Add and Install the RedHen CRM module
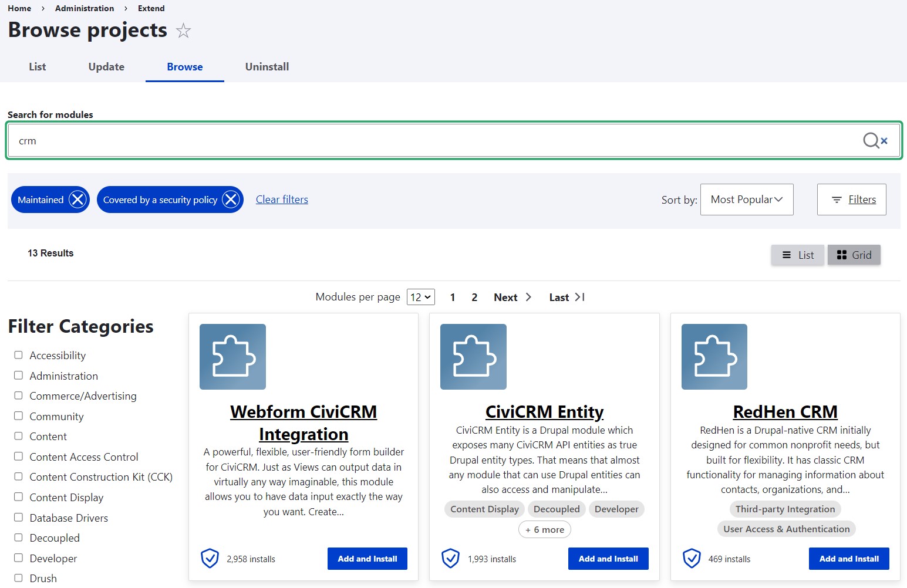907x588 pixels. click(848, 558)
